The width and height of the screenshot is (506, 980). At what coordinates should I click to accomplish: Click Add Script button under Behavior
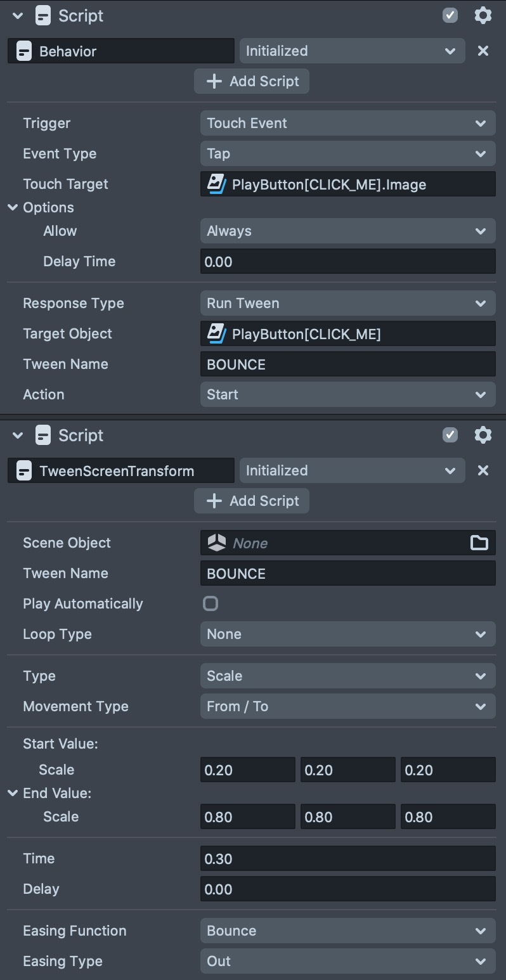point(252,81)
